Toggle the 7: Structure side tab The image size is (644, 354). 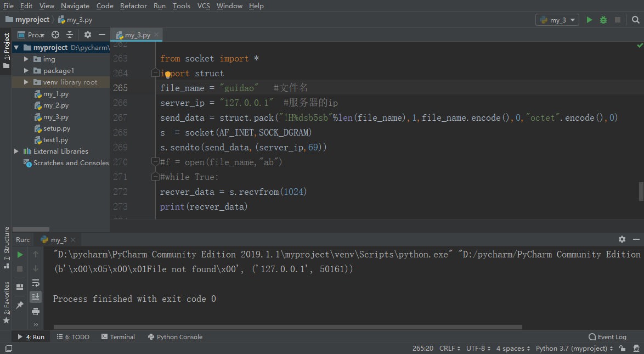click(6, 248)
